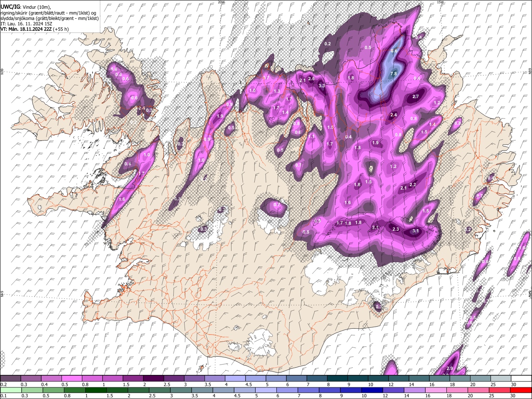The width and height of the screenshot is (532, 399).
Task: Click the dark navy swatch above rain legend 10
Action: click(x=371, y=390)
